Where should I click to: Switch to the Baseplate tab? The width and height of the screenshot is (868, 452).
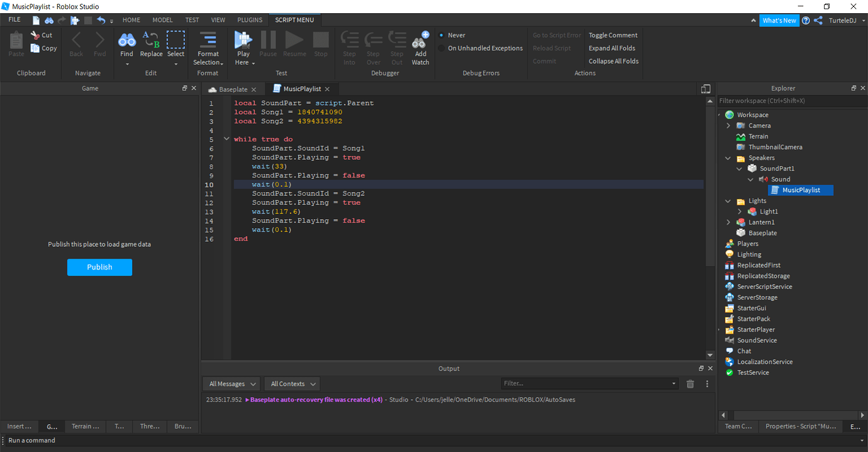tap(233, 89)
